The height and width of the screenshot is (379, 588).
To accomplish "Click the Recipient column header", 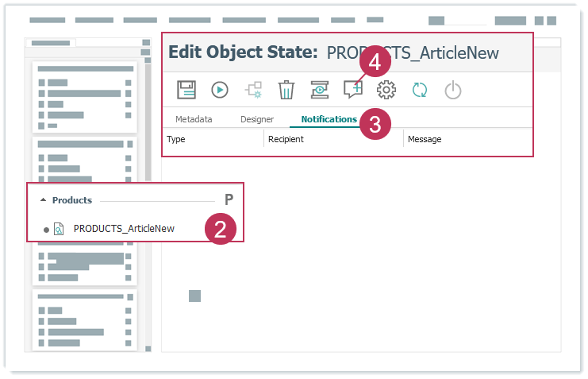I will pos(286,139).
